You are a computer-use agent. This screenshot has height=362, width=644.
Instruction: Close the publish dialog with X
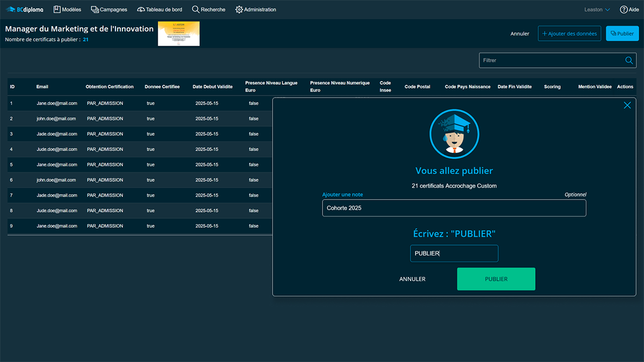[627, 106]
